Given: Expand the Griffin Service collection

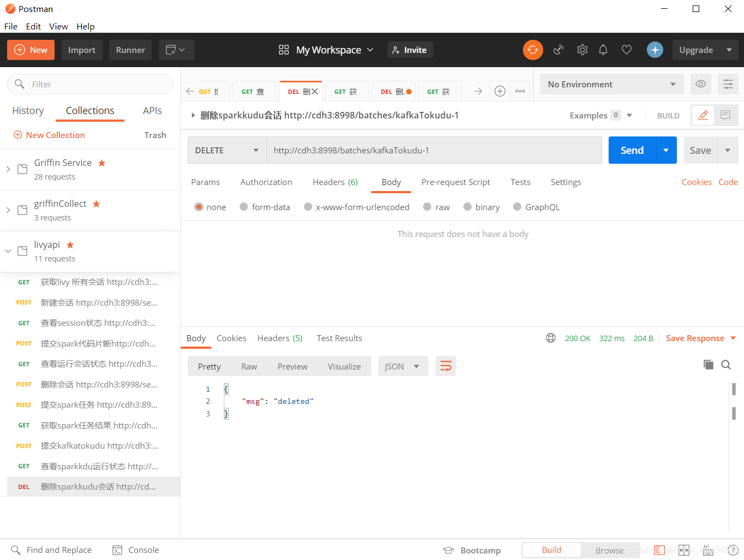Looking at the screenshot, I should 8,169.
